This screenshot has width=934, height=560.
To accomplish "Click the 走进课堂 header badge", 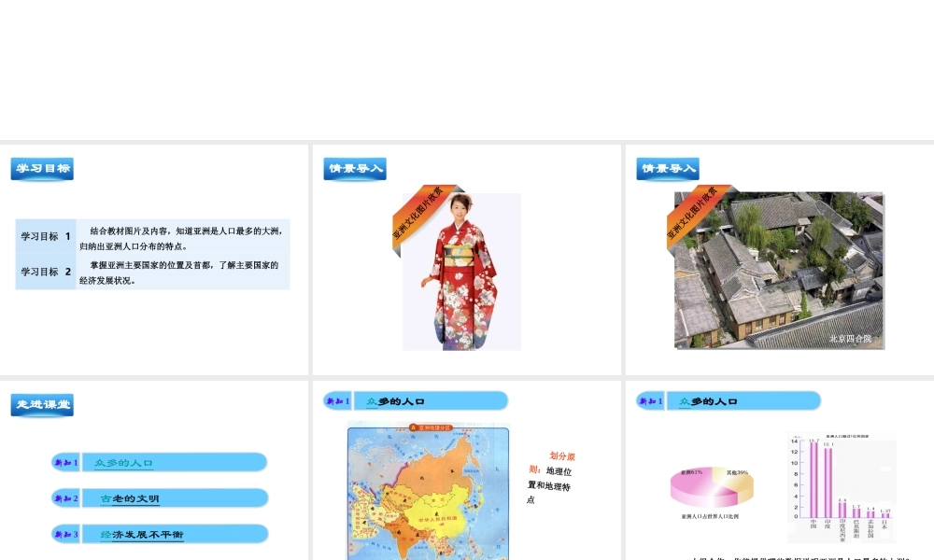I will point(42,405).
